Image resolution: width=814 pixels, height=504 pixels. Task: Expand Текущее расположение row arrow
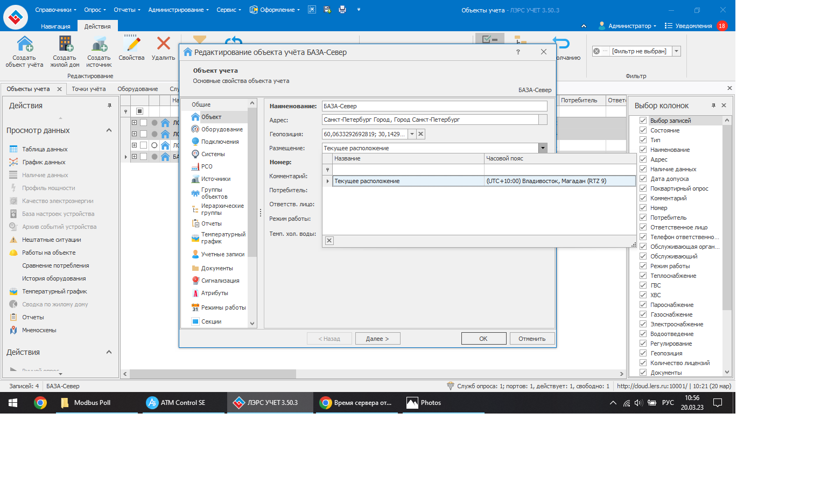327,181
